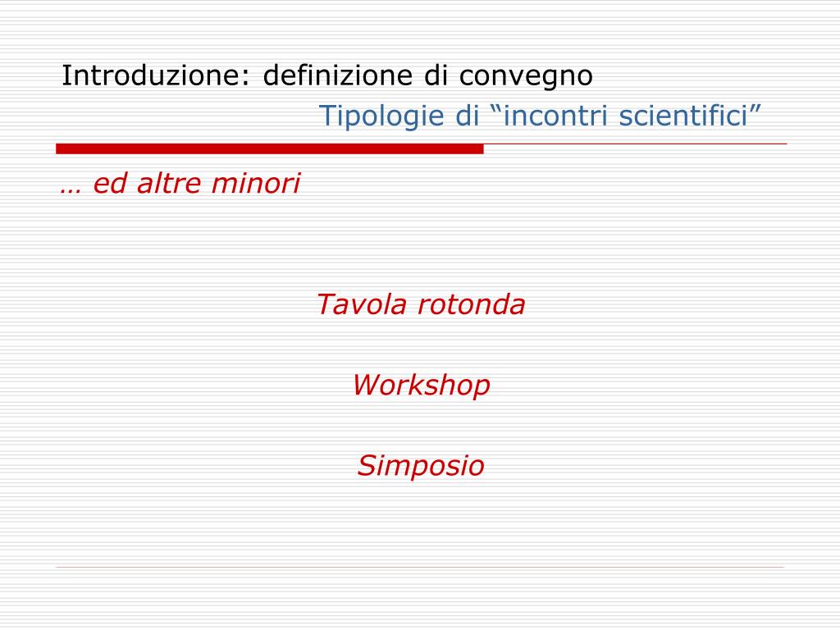Click the word "Tavola"
This screenshot has width=840, height=630.
[362, 304]
